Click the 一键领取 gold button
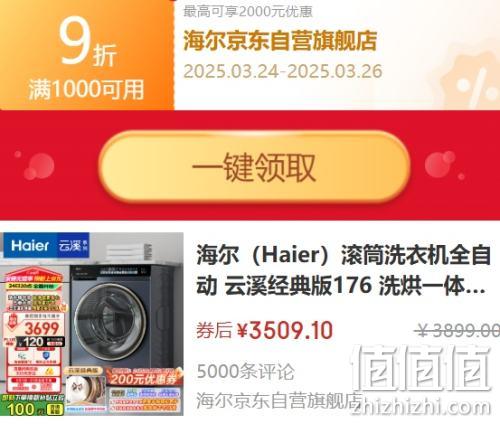Image resolution: width=500 pixels, height=424 pixels. (254, 167)
